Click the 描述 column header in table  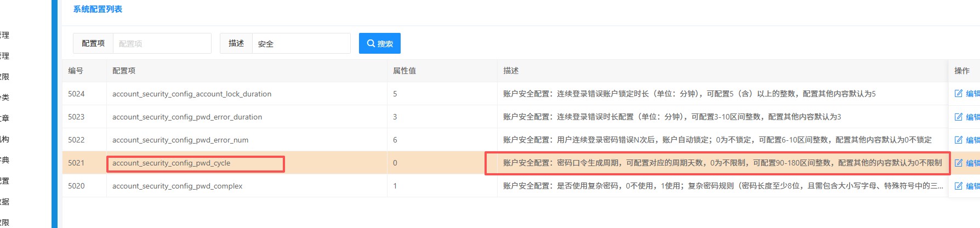[511, 71]
